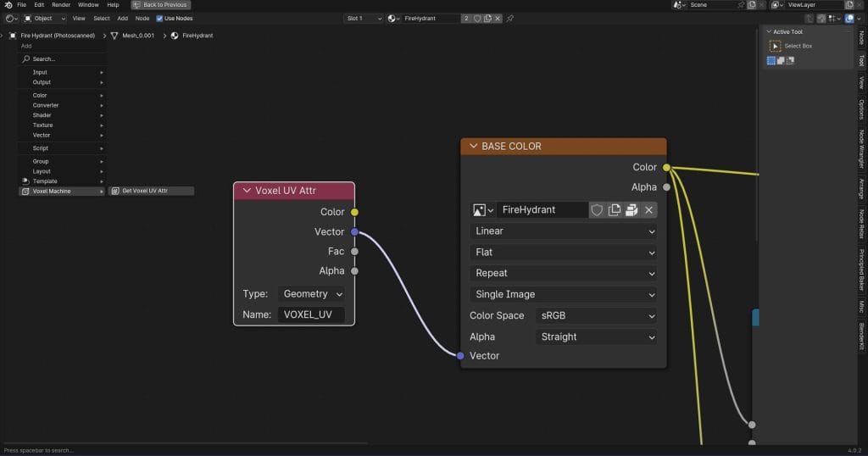Unlink the FireHydrant image with the X icon

[649, 209]
